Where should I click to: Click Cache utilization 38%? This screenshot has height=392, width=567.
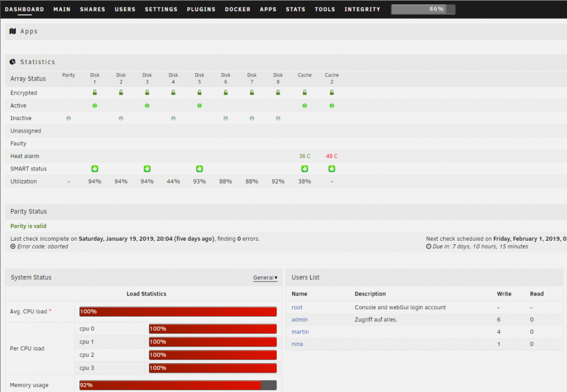point(304,181)
